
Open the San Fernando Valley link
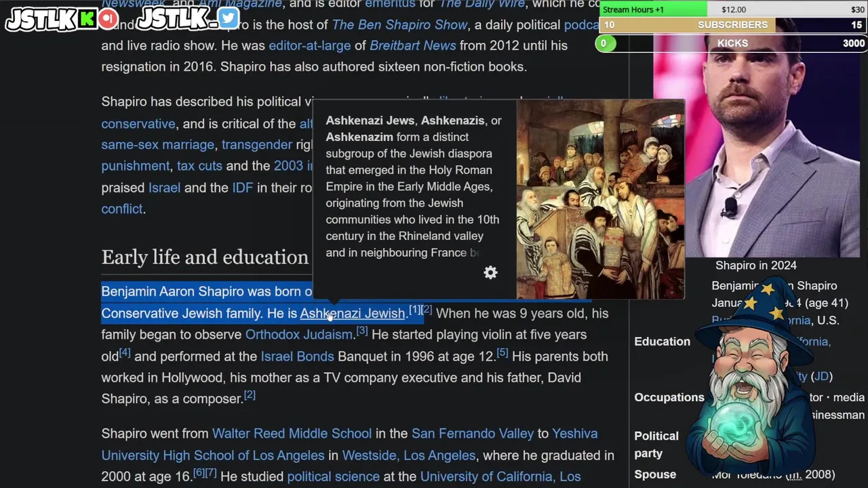[473, 434]
